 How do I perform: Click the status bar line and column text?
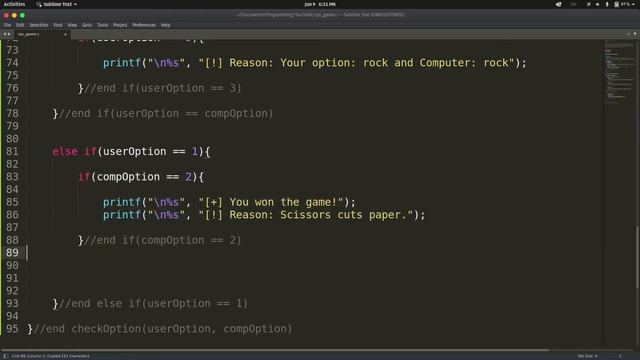[51, 356]
